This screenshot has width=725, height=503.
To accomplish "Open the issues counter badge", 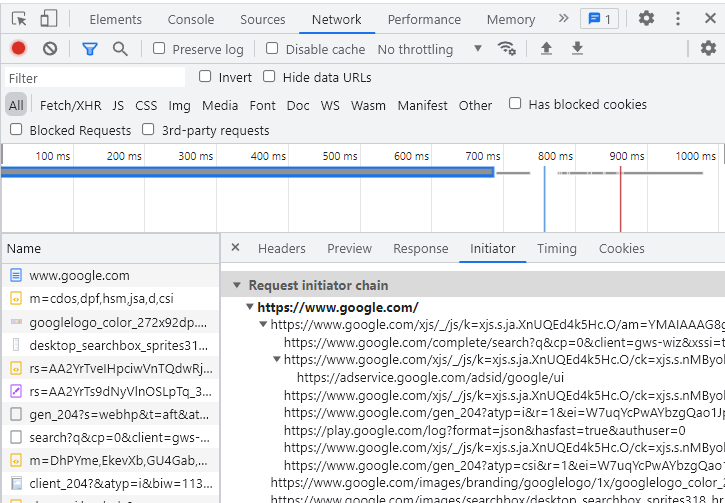I will [x=599, y=19].
